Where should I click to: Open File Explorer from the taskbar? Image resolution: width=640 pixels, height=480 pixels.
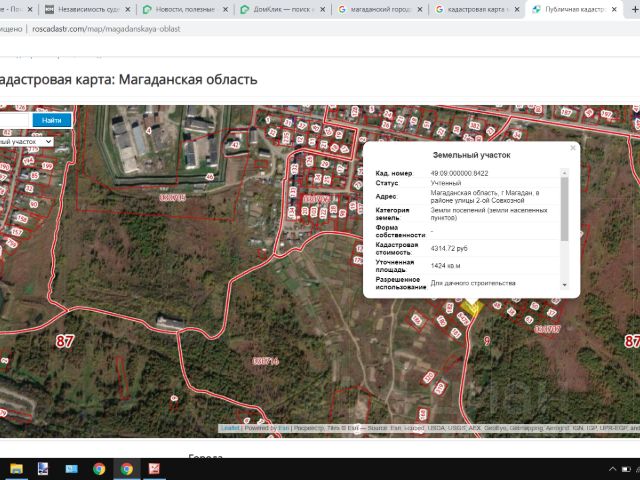(x=16, y=468)
